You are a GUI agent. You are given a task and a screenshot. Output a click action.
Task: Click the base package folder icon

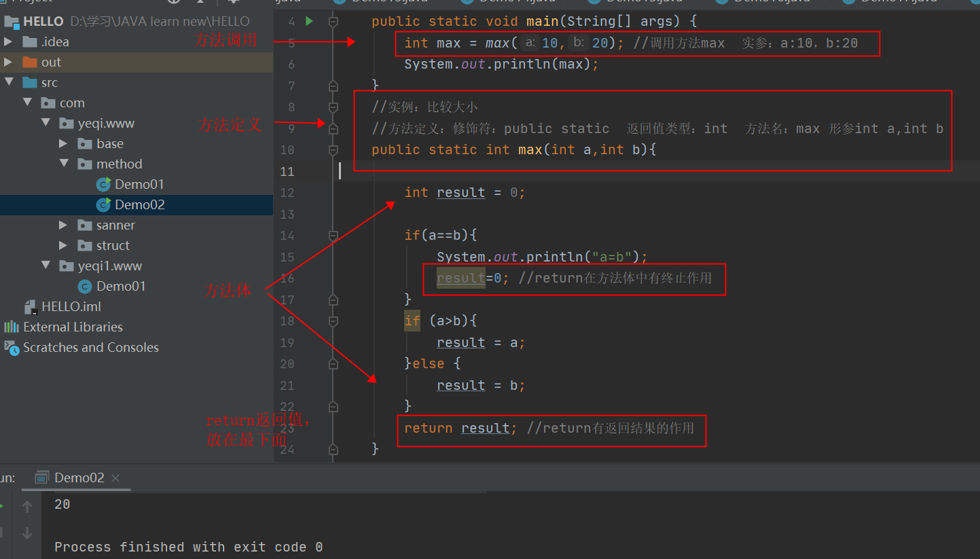[85, 143]
